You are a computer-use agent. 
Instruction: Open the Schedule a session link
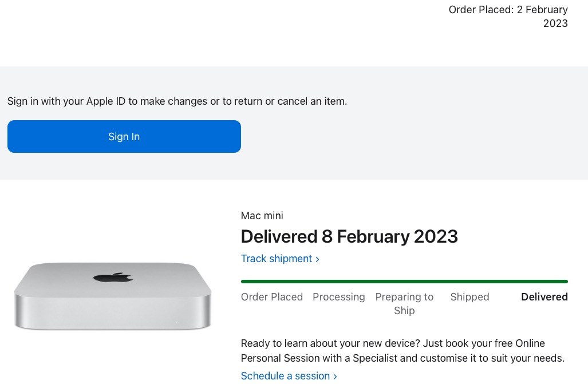click(285, 376)
